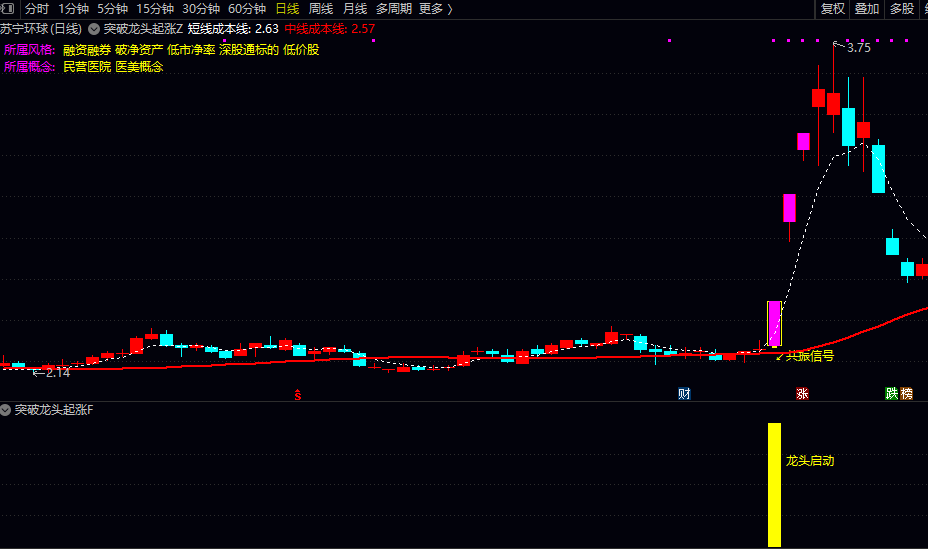This screenshot has height=549, width=928.
Task: Click the 多股 multi-stock button
Action: pyautogui.click(x=902, y=9)
